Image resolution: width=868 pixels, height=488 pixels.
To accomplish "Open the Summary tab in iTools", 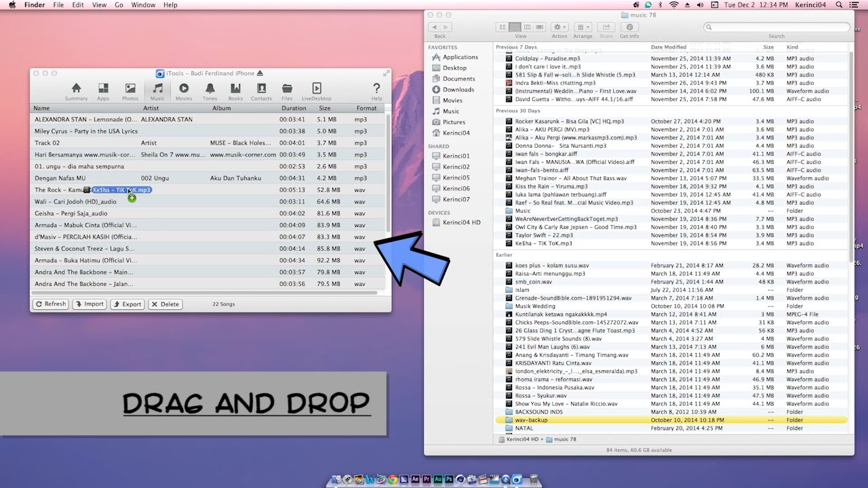I will click(76, 91).
